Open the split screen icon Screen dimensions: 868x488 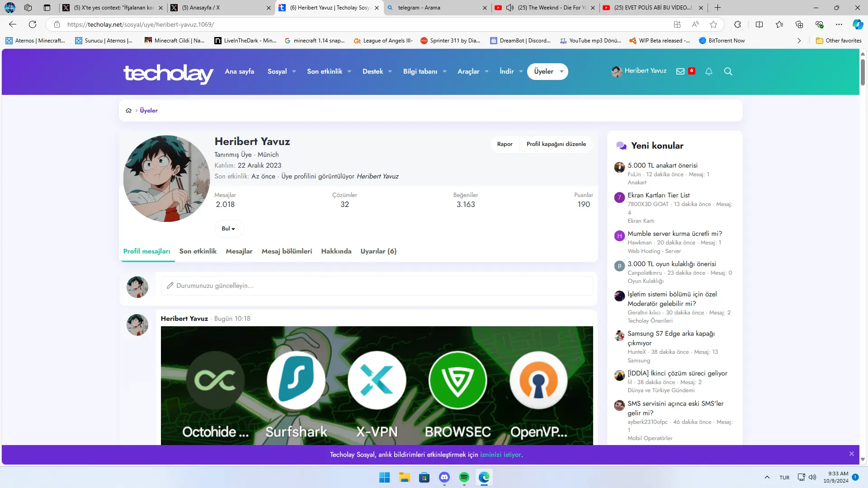759,24
